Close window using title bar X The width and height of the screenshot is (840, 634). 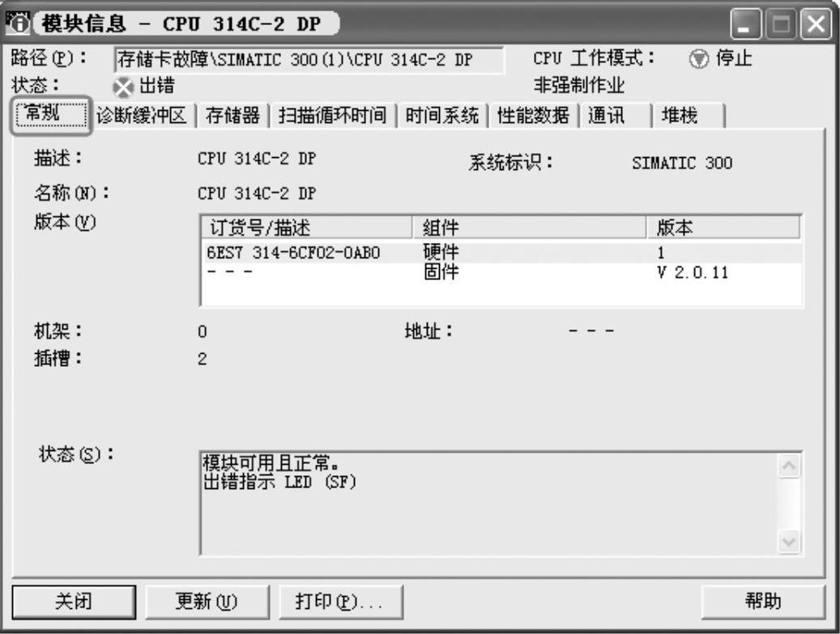pos(816,24)
